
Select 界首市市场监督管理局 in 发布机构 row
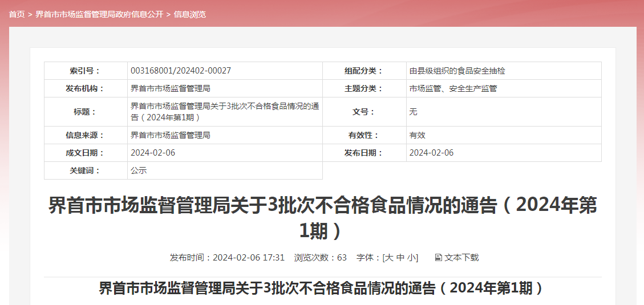pyautogui.click(x=171, y=88)
